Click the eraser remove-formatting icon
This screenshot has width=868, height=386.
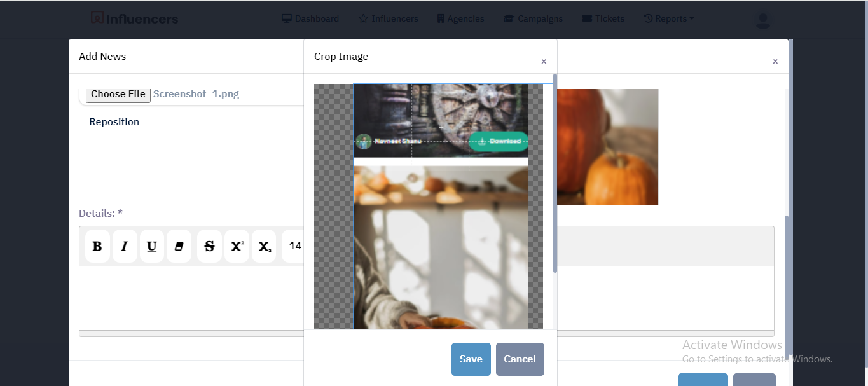[x=179, y=246]
